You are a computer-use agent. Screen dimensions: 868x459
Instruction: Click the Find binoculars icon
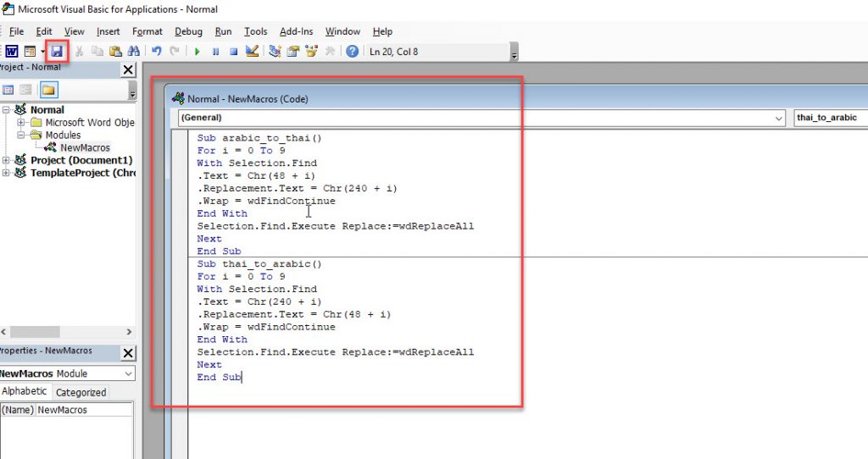133,52
